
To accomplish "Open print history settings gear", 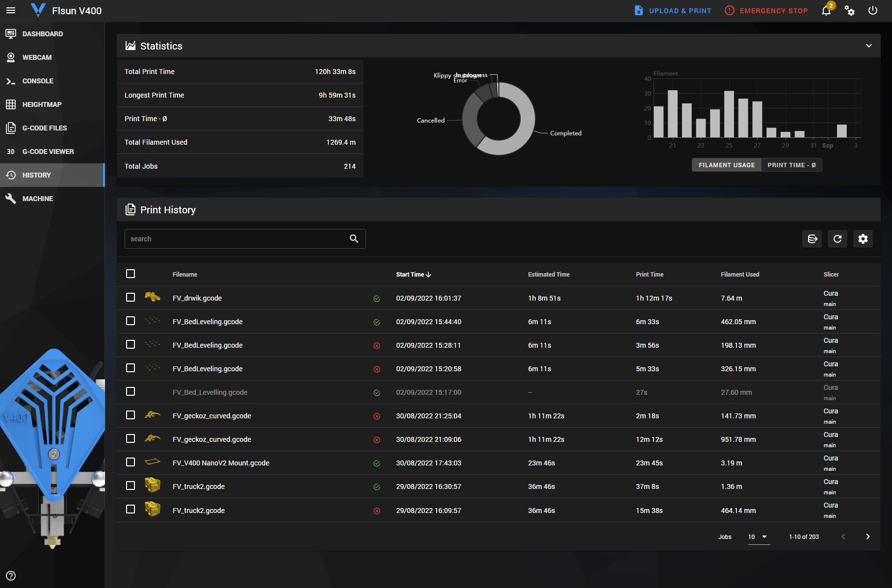I will 863,239.
